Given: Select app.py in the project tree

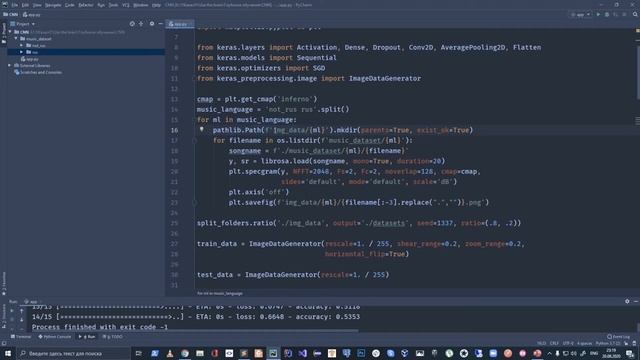Looking at the screenshot, I should coord(29,59).
